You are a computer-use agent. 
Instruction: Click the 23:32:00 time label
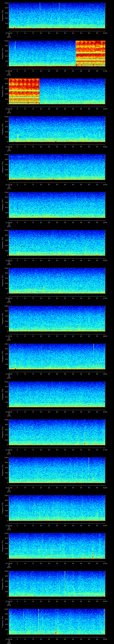coord(9,147)
